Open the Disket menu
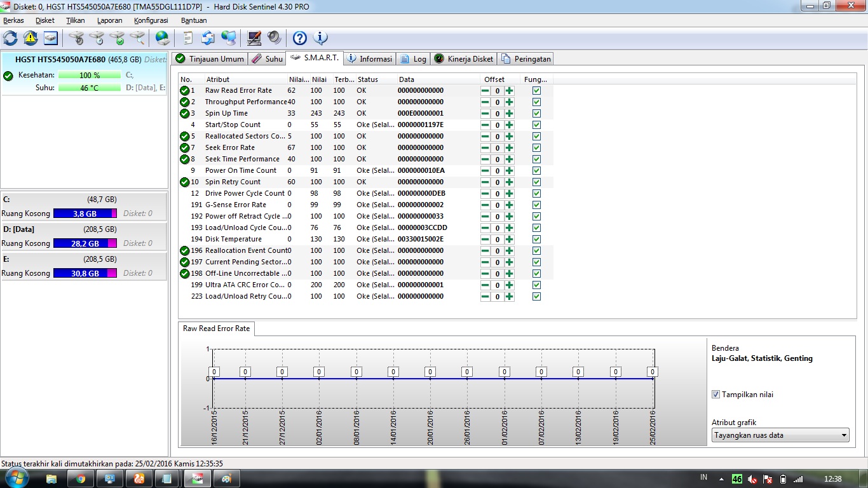 pos(45,20)
